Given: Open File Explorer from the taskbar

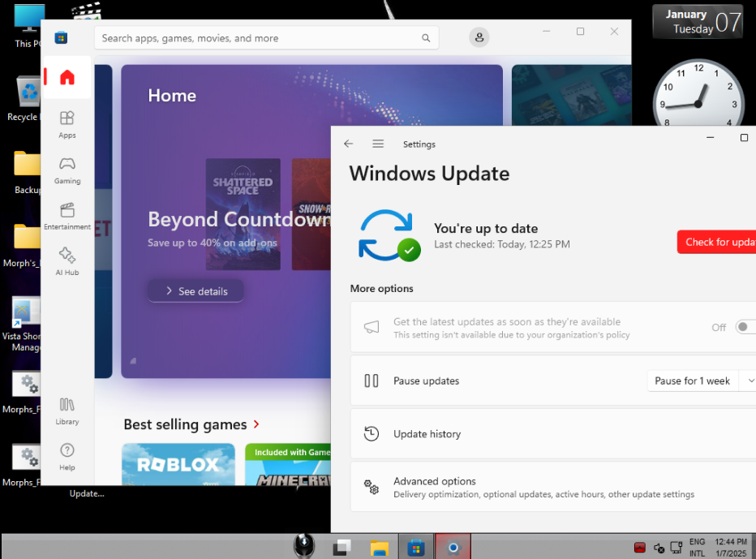Looking at the screenshot, I should click(x=380, y=548).
